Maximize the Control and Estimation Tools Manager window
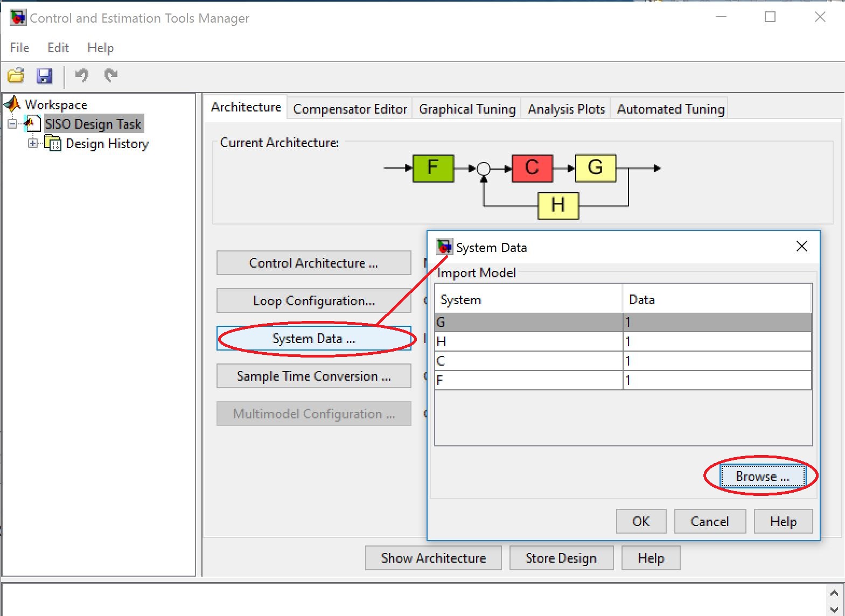 coord(770,17)
